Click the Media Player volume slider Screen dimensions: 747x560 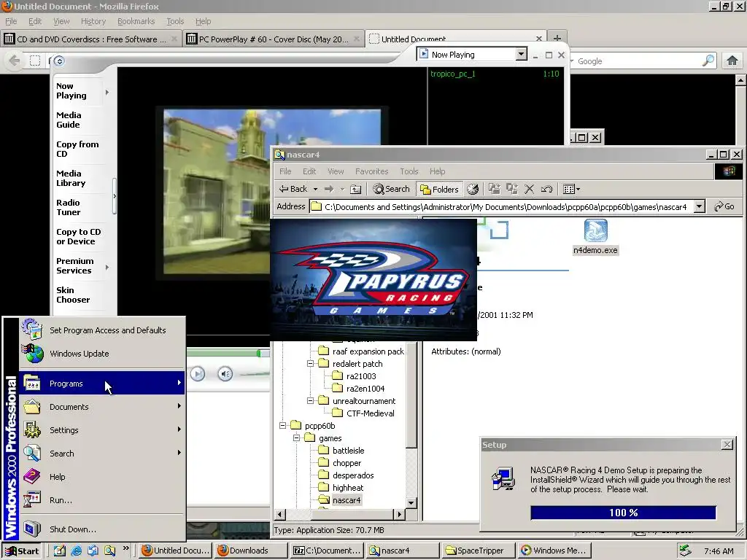click(255, 374)
